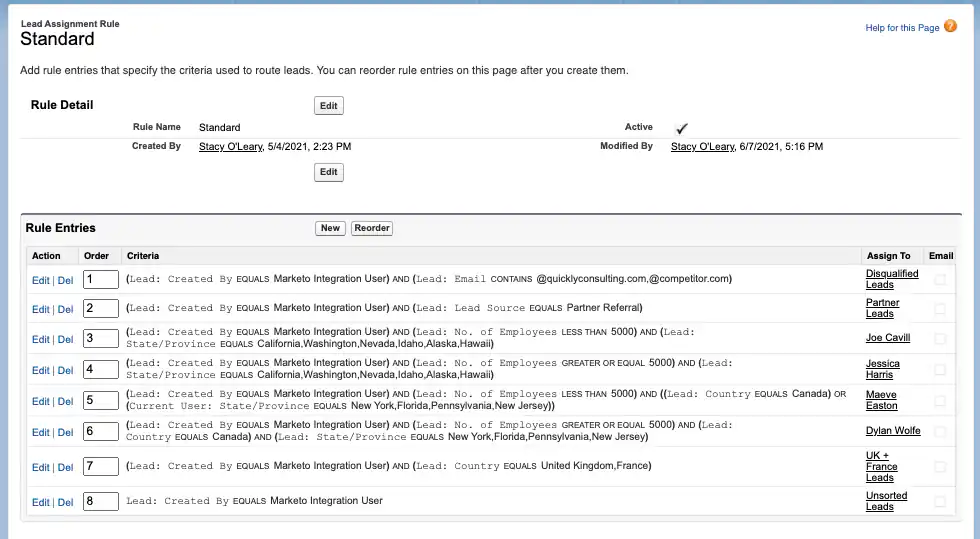This screenshot has width=980, height=539.
Task: Toggle Email checkbox for UK + France Leads row
Action: tap(939, 466)
